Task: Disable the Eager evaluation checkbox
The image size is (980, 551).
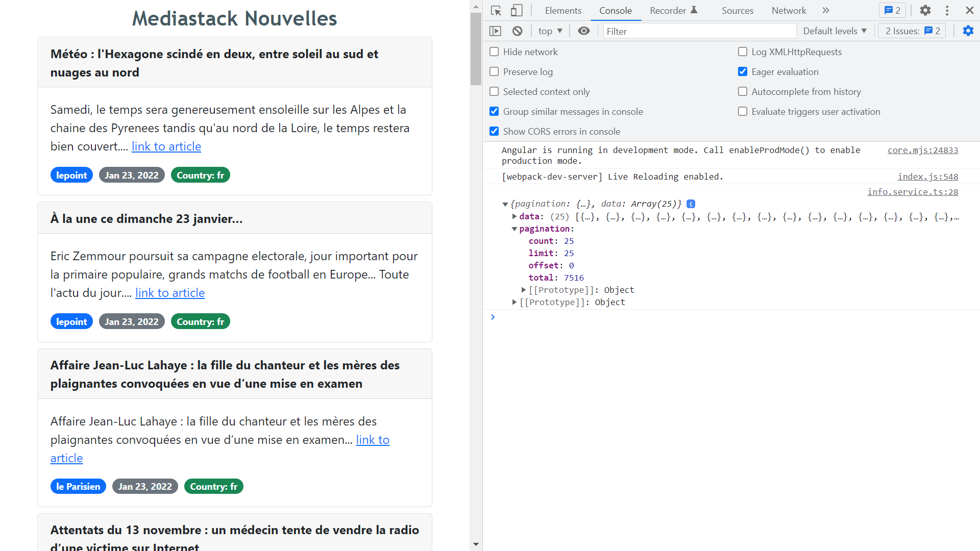Action: [743, 72]
